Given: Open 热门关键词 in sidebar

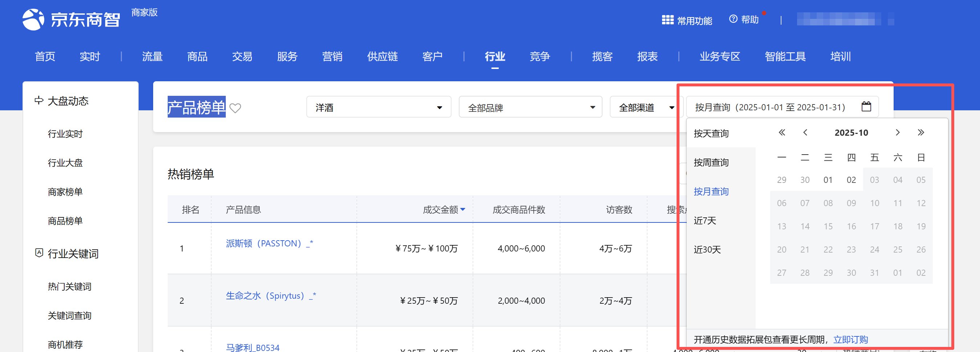Looking at the screenshot, I should [x=70, y=287].
